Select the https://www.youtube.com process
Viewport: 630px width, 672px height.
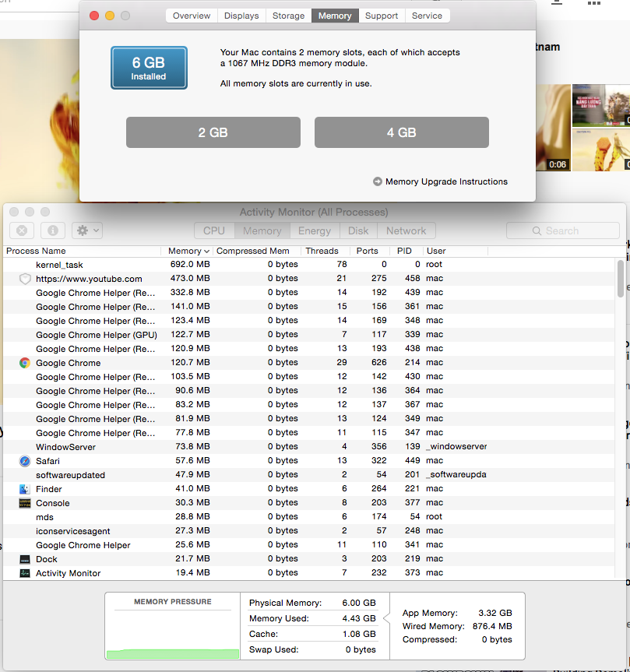coord(308,279)
